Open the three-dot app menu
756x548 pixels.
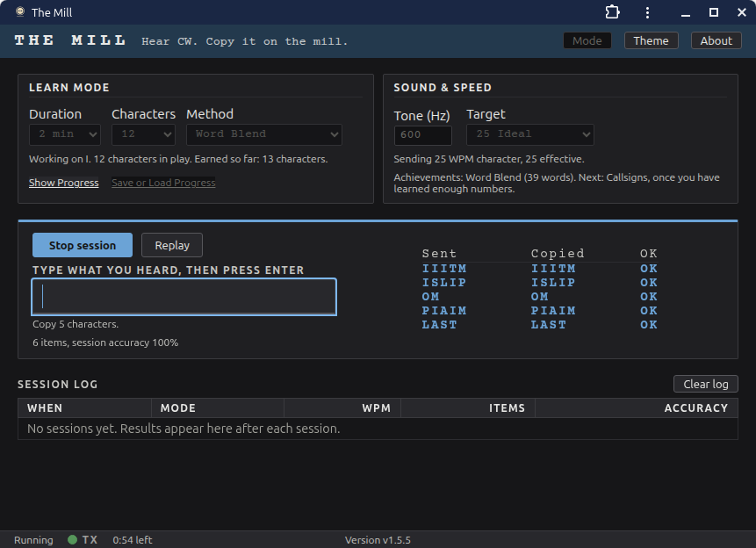647,12
